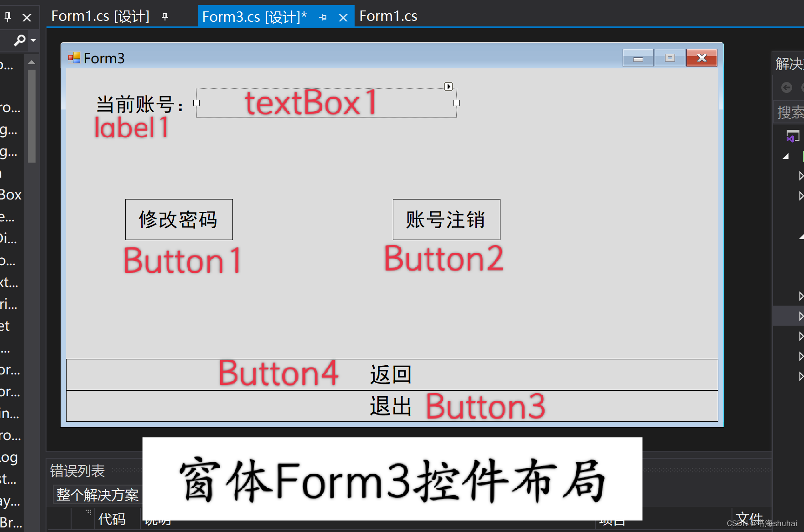Click the toolbox search magnifier icon

coord(20,40)
